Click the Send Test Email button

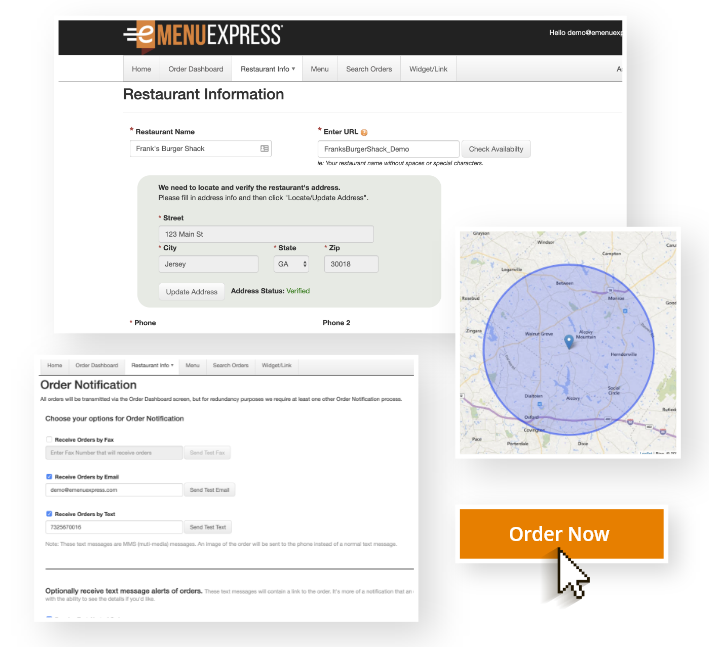(x=210, y=490)
